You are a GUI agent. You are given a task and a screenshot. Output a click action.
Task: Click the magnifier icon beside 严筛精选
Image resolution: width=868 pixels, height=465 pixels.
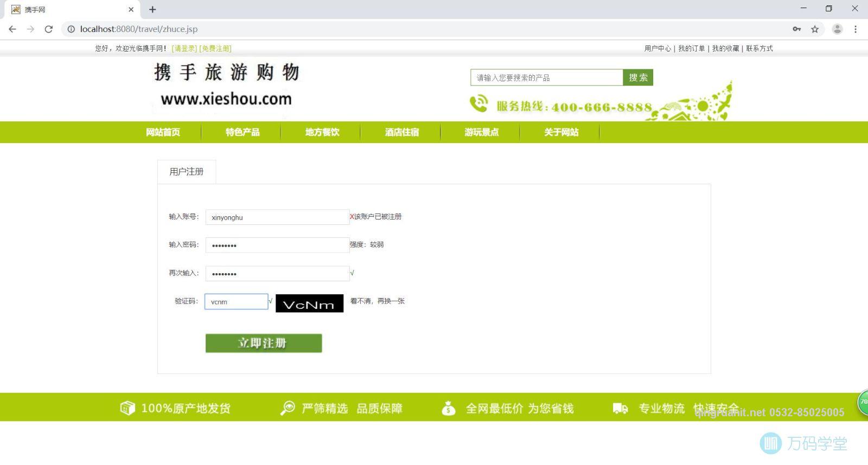click(288, 408)
